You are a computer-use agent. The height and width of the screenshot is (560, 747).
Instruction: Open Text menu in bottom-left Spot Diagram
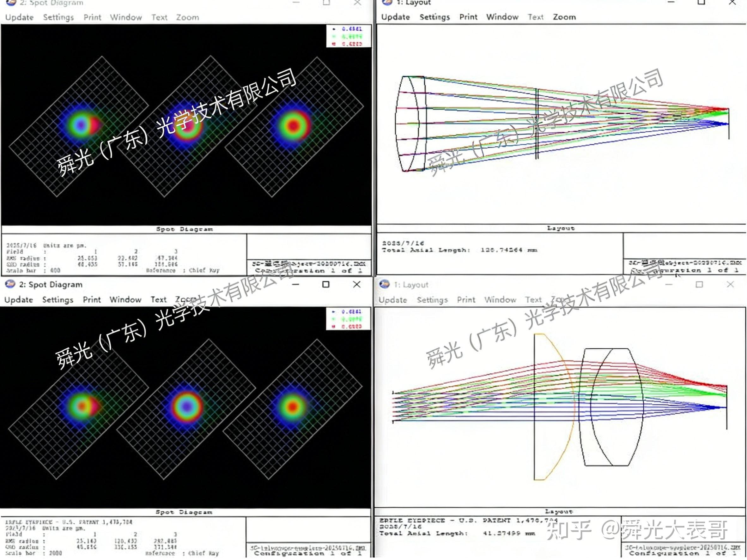[158, 299]
